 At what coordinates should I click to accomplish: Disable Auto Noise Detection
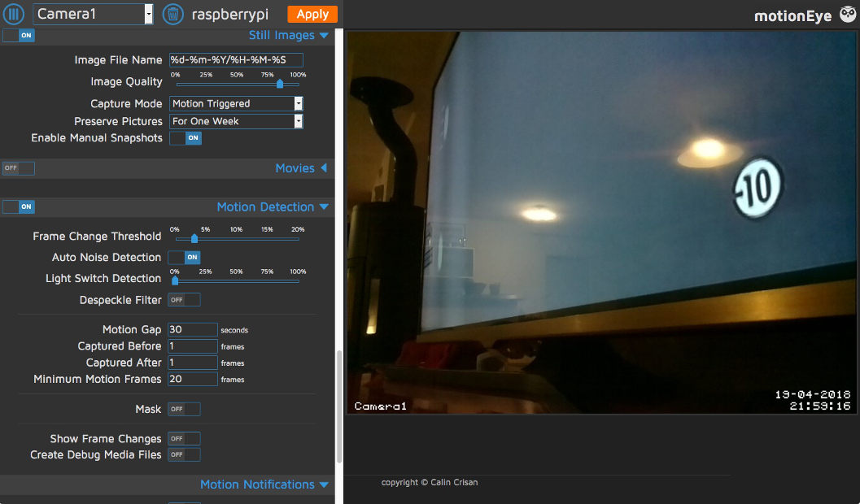click(x=185, y=257)
